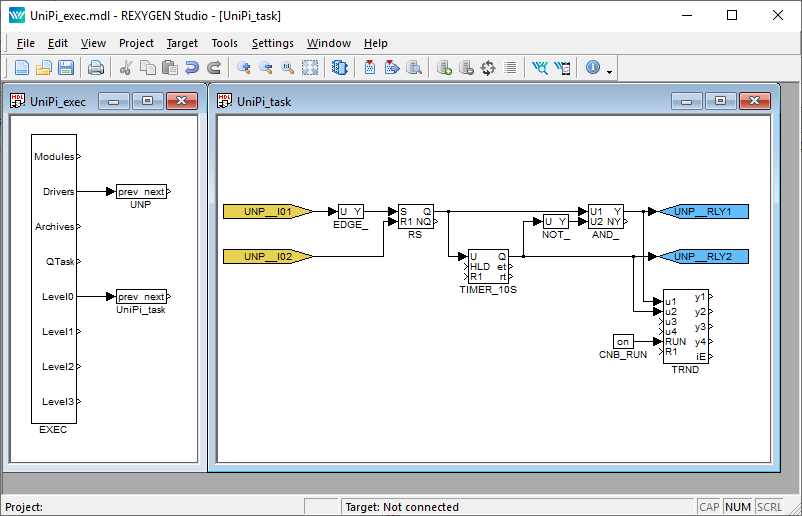Select the NOT_ block

point(555,221)
